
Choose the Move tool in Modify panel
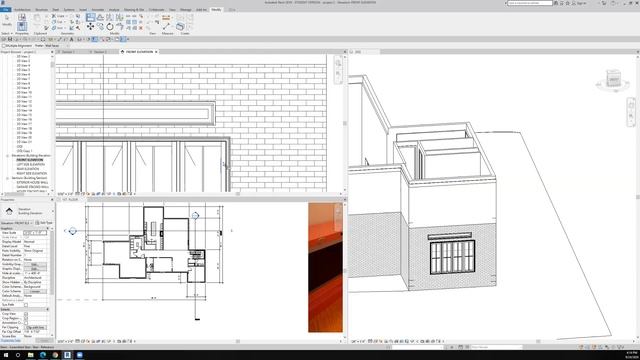90,27
